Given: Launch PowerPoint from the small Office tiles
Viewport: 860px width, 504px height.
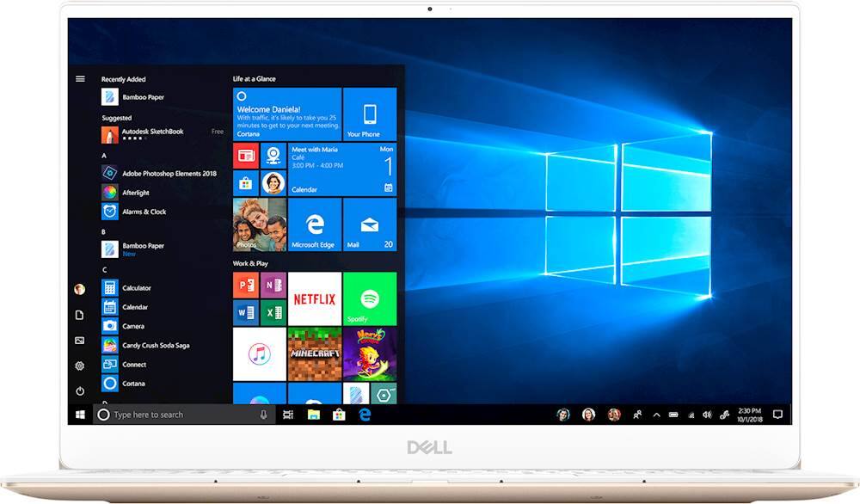Looking at the screenshot, I should click(246, 285).
